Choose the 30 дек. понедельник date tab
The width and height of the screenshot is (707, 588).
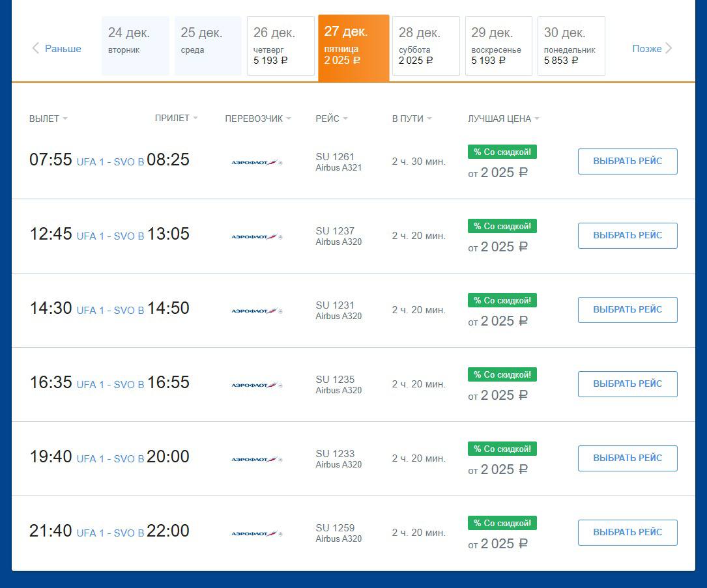(571, 46)
